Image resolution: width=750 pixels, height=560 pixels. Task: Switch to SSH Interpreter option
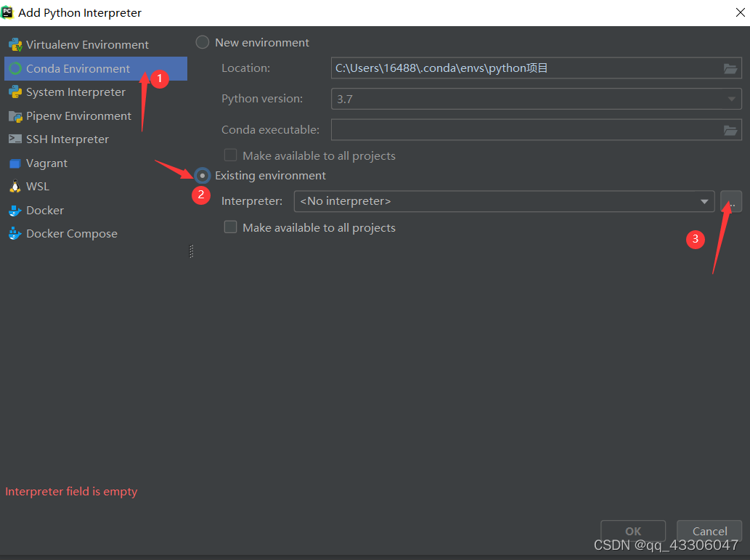tap(96, 139)
